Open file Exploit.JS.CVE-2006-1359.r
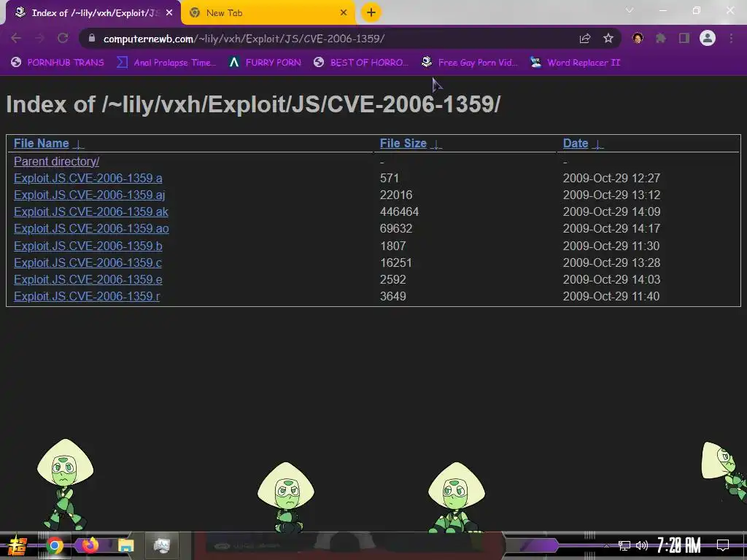 point(87,296)
